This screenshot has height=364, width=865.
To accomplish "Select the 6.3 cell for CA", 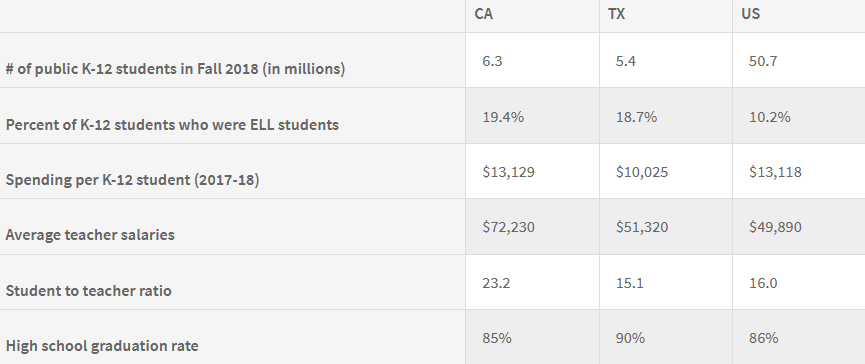I will (x=492, y=61).
